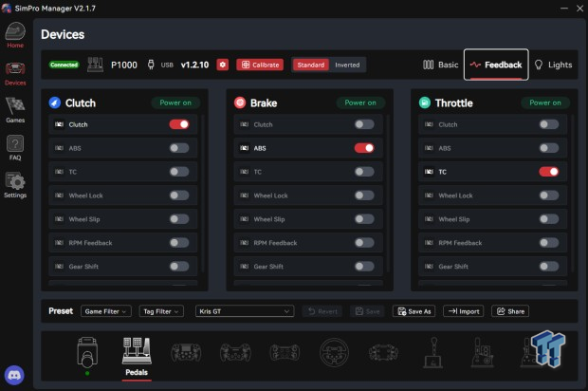Open the FAQ help icon
Viewport: 588px width, 391px height.
pos(15,148)
